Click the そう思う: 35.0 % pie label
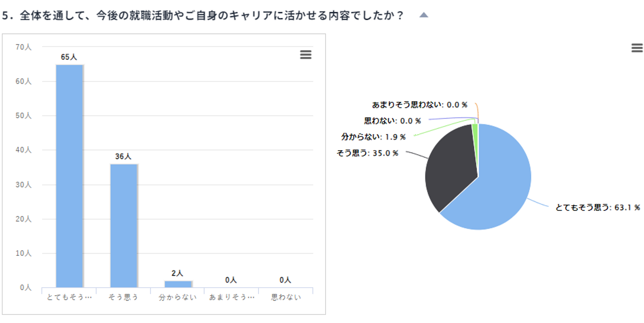Viewport: 644px width, 323px height. click(367, 153)
